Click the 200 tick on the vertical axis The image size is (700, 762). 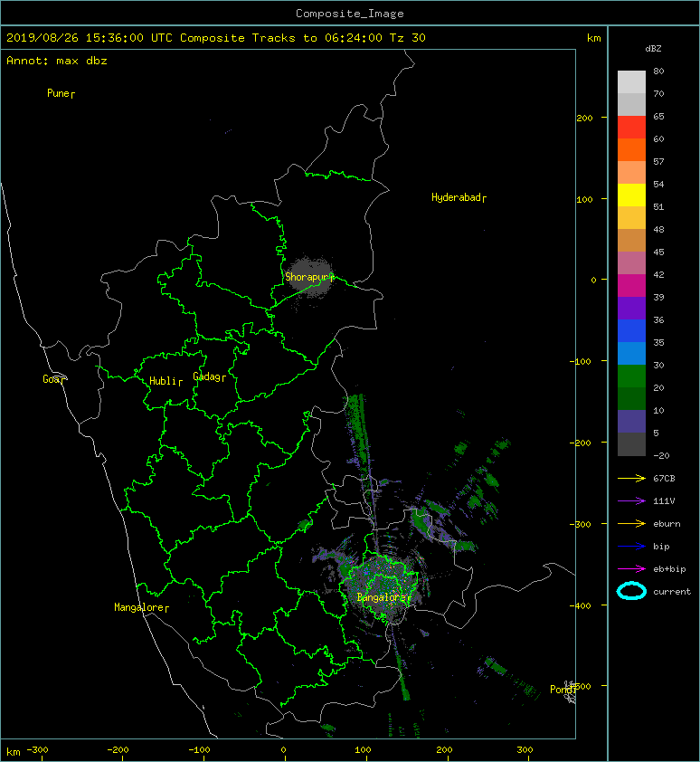[584, 118]
